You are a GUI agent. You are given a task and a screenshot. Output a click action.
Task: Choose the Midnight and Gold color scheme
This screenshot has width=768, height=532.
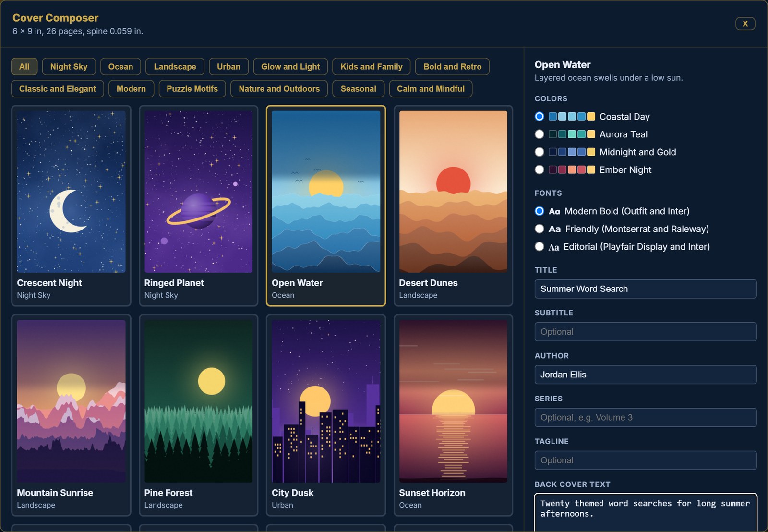[x=540, y=152]
